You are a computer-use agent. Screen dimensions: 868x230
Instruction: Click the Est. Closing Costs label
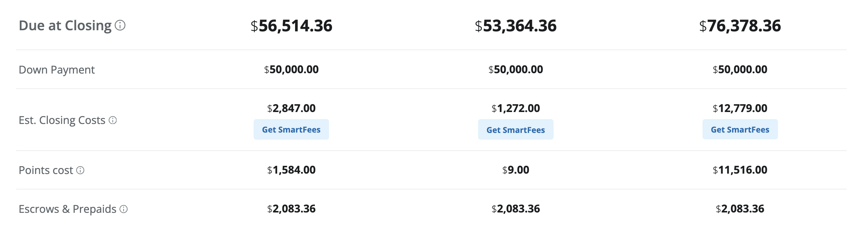click(62, 120)
